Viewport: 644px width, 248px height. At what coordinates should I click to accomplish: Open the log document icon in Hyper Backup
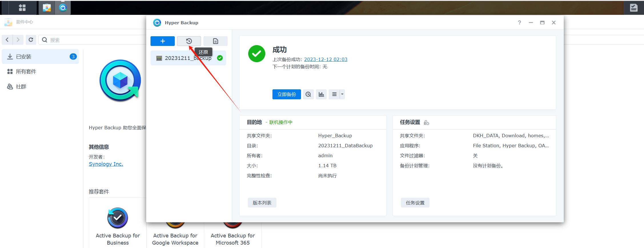click(x=216, y=41)
